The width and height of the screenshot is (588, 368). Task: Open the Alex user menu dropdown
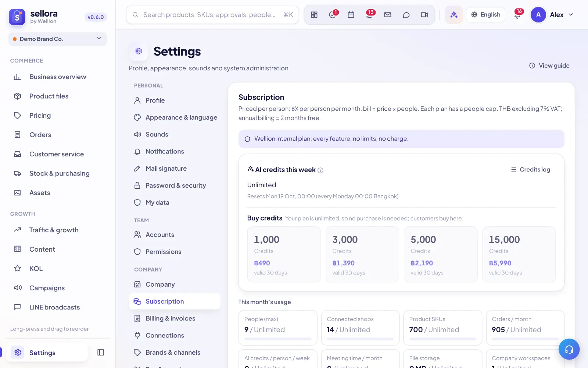pos(552,15)
